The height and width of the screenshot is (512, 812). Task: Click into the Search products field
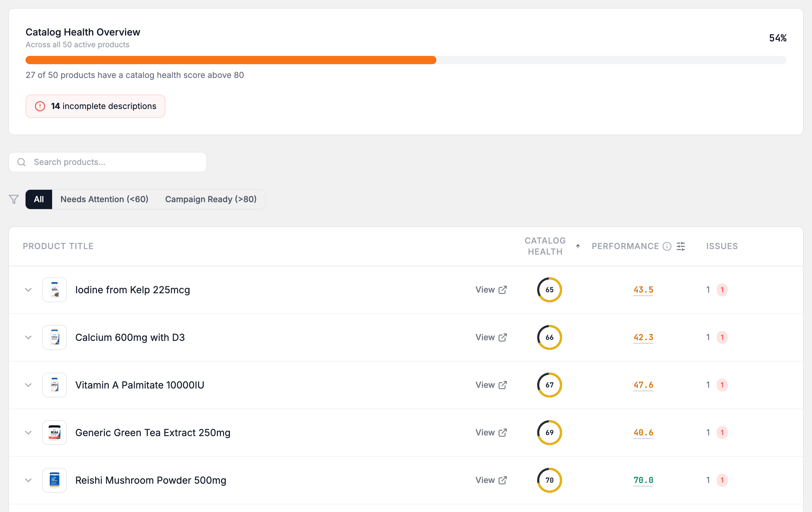(108, 162)
